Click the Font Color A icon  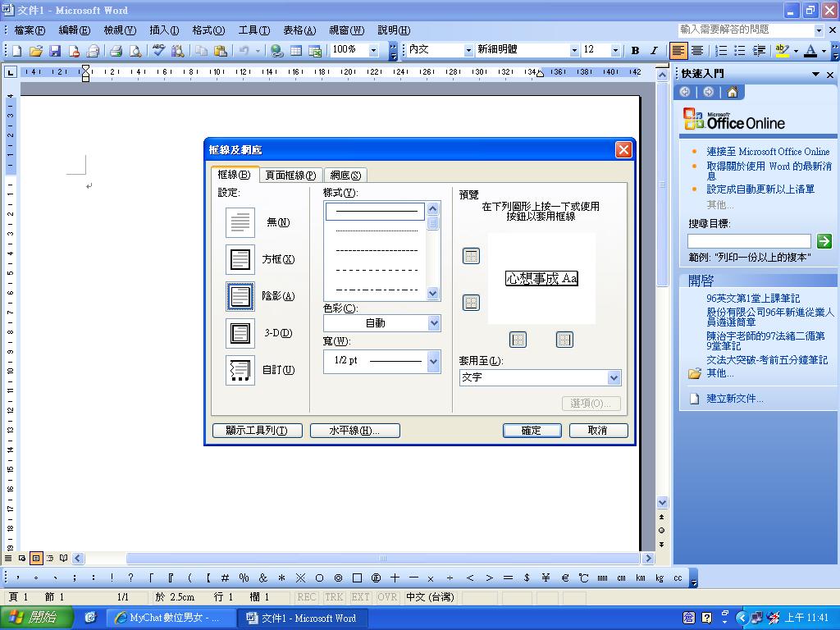pos(810,50)
